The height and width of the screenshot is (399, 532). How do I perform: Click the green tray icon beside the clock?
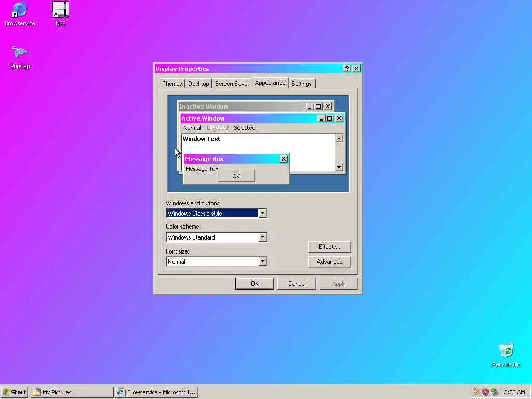[x=495, y=392]
